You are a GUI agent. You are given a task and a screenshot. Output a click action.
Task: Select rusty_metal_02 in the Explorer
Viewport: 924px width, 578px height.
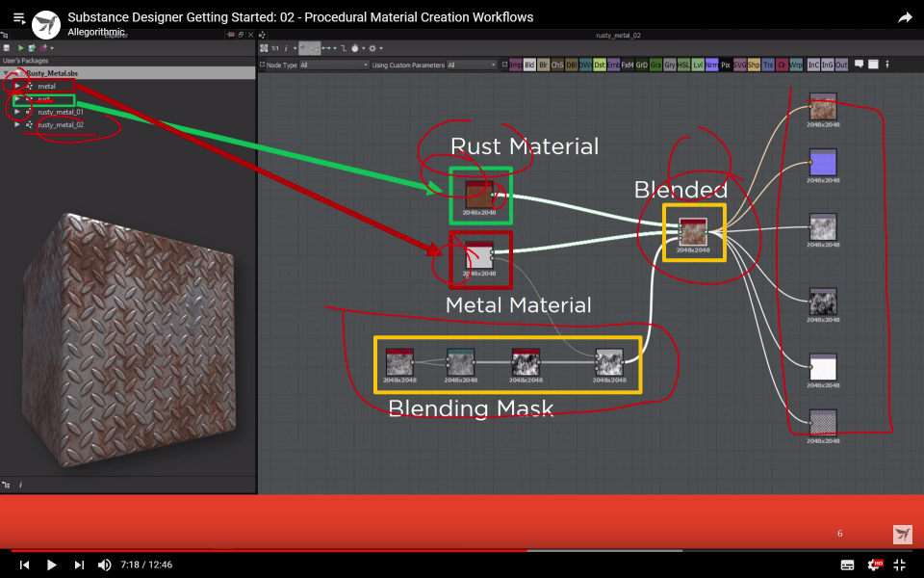click(x=61, y=124)
